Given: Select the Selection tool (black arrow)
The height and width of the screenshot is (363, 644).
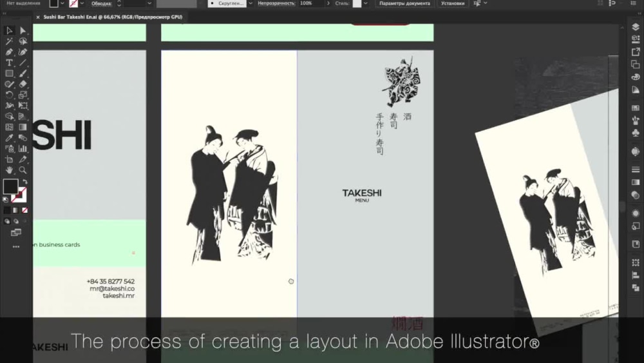Looking at the screenshot, I should pos(10,30).
